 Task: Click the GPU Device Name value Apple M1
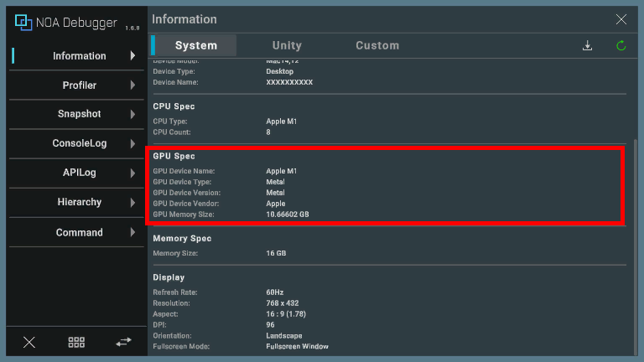pos(282,171)
